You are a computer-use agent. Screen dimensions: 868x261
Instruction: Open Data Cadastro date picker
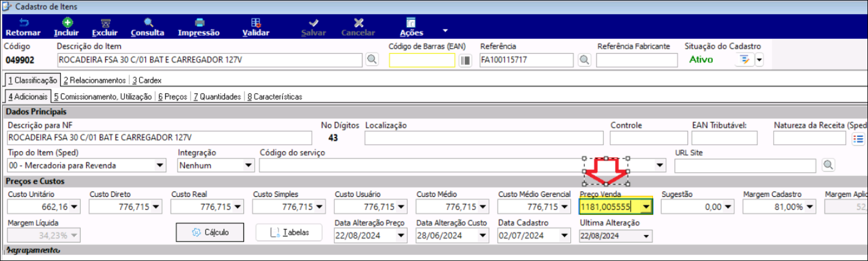[x=565, y=236]
